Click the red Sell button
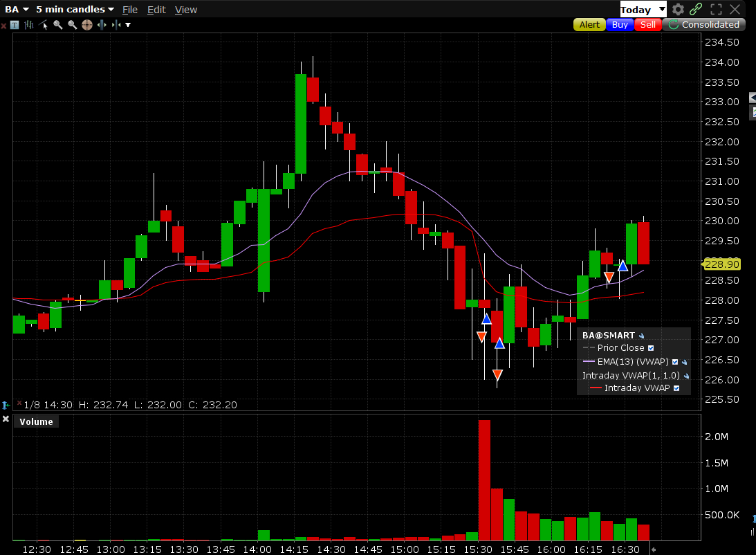This screenshot has height=555, width=756. (x=647, y=25)
